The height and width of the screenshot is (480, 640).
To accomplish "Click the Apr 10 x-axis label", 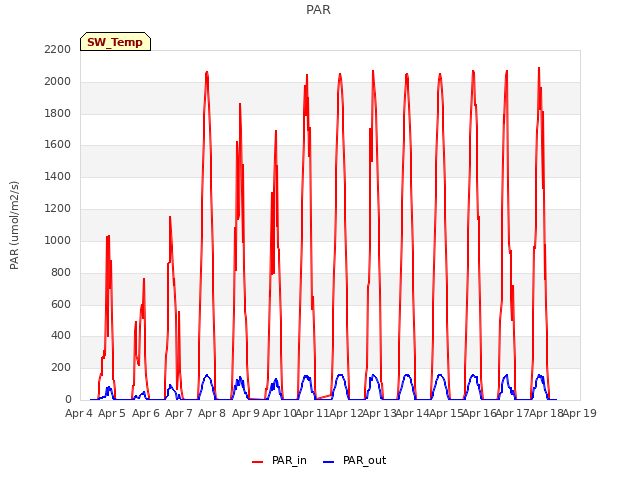I will (279, 413).
